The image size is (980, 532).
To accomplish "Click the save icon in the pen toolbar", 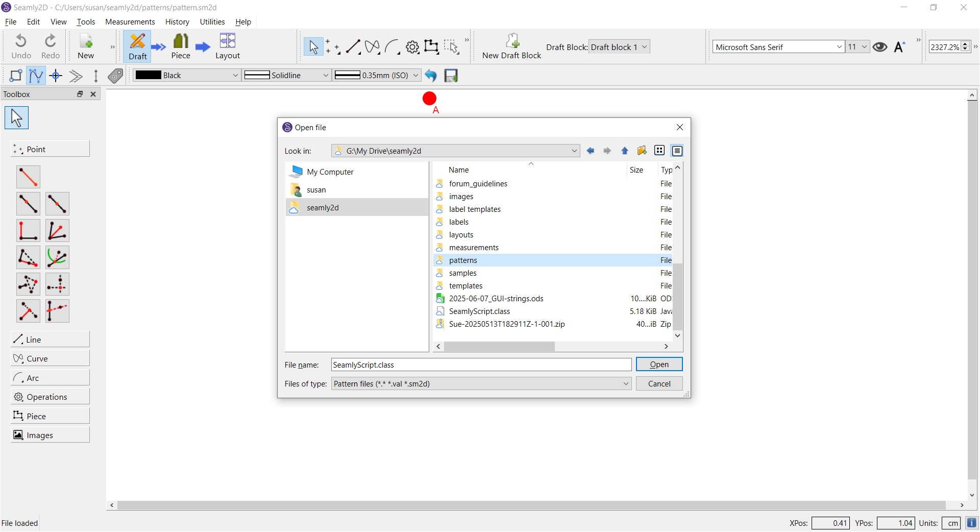I will coord(451,76).
